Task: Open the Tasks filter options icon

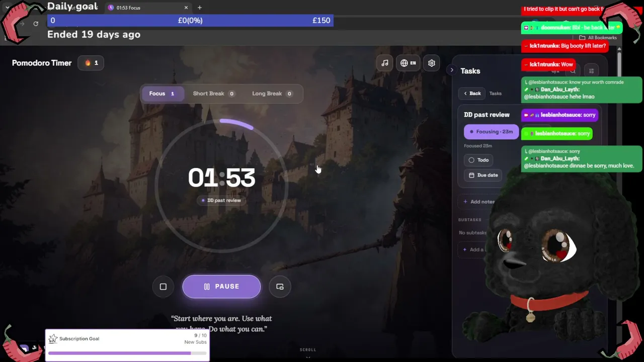Action: (591, 71)
